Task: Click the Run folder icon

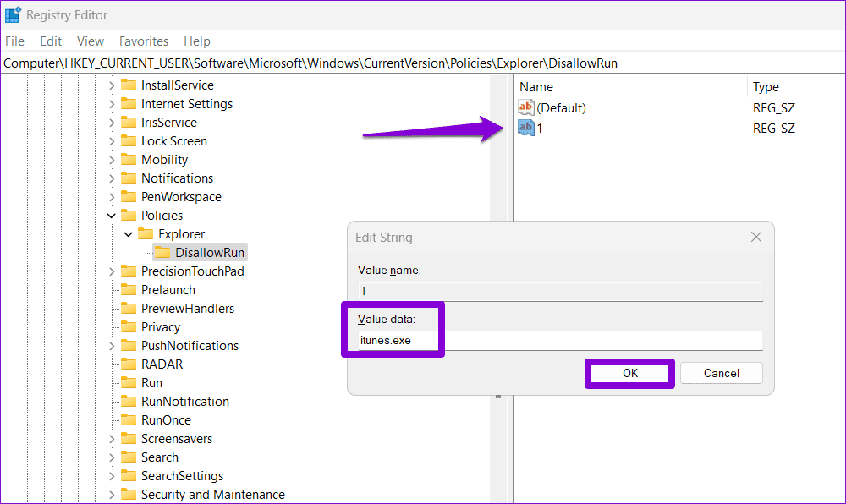Action: (x=129, y=382)
